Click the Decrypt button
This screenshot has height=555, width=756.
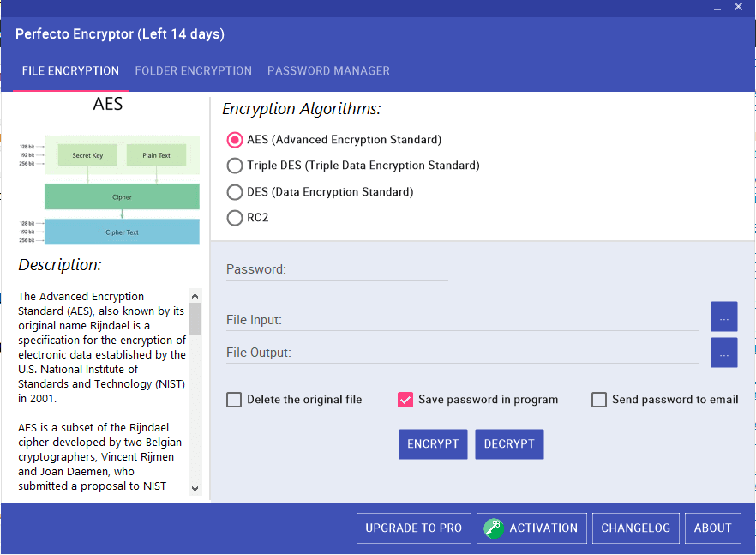509,444
